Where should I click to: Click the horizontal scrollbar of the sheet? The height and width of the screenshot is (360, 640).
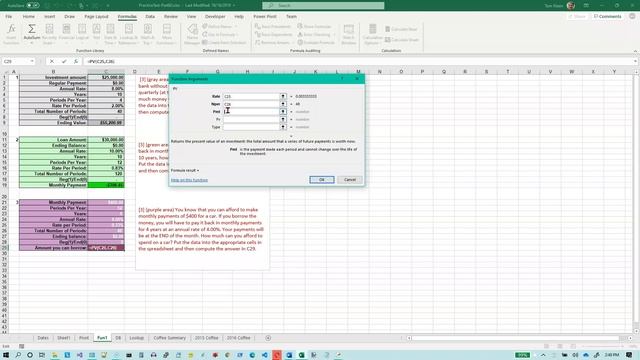pyautogui.click(x=516, y=338)
